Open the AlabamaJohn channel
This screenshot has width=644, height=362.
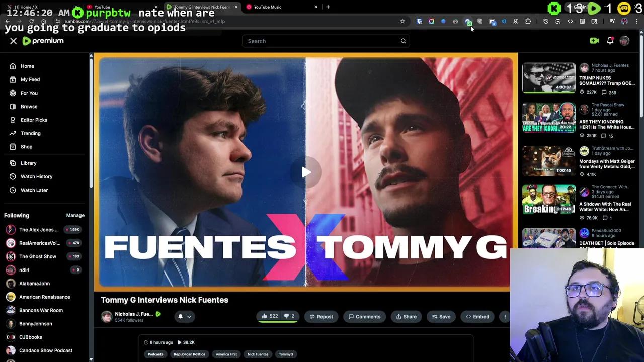pyautogui.click(x=34, y=284)
